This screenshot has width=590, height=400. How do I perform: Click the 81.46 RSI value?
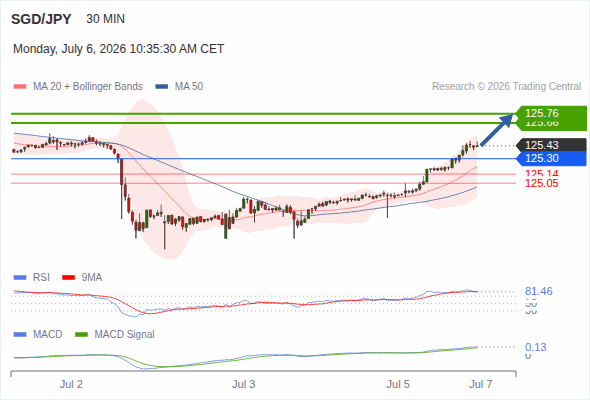pyautogui.click(x=539, y=291)
